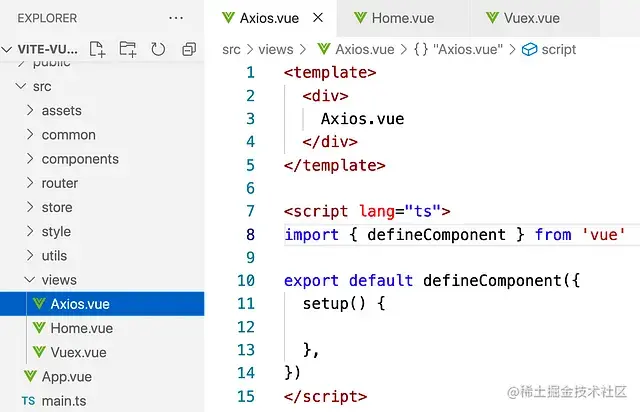
Task: Click the braces icon in the breadcrumb
Action: pos(421,49)
